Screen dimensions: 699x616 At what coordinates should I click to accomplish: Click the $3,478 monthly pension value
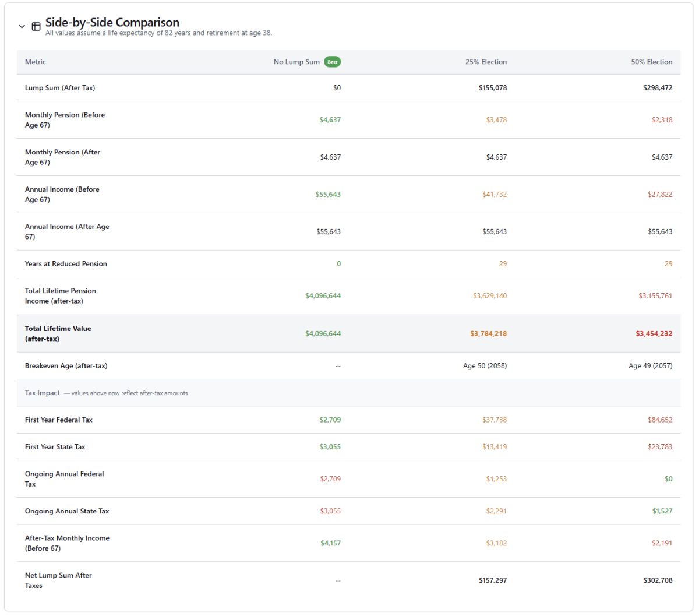(x=496, y=120)
